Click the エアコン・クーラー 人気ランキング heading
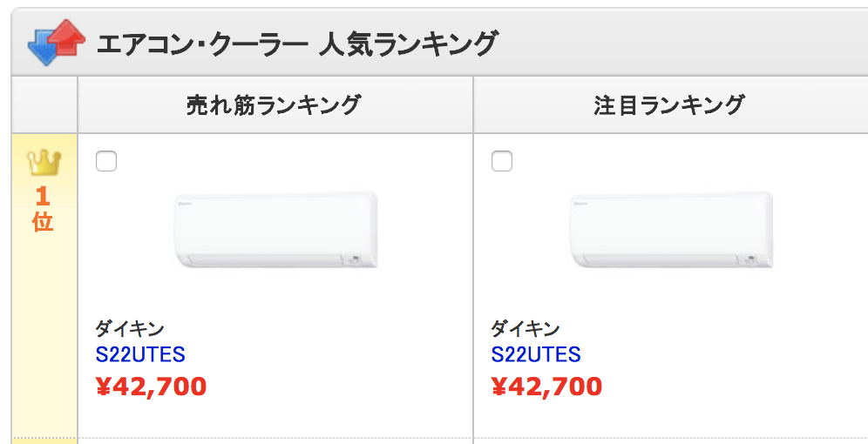The width and height of the screenshot is (868, 444). 297,44
